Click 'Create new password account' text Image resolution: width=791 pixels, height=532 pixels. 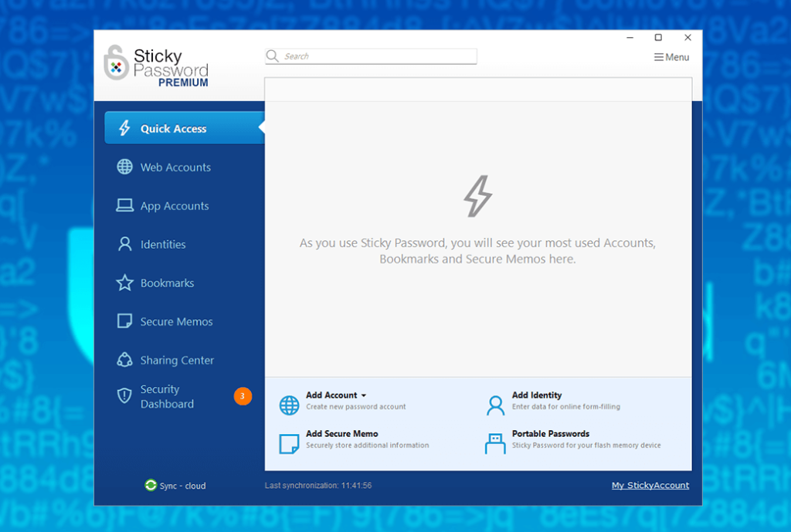click(x=355, y=406)
